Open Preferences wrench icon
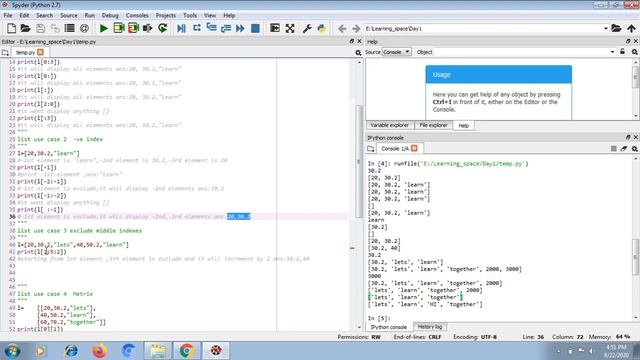Image resolution: width=640 pixels, height=360 pixels. tap(307, 28)
